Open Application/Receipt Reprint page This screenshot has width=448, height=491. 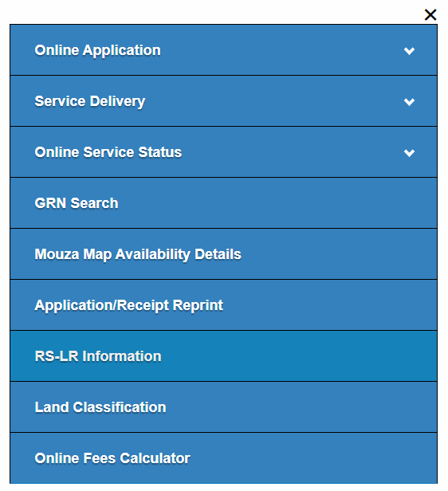tap(223, 305)
